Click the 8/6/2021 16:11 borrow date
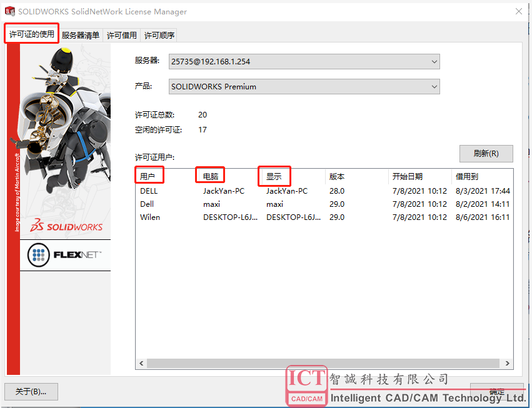The height and width of the screenshot is (408, 532). point(483,217)
